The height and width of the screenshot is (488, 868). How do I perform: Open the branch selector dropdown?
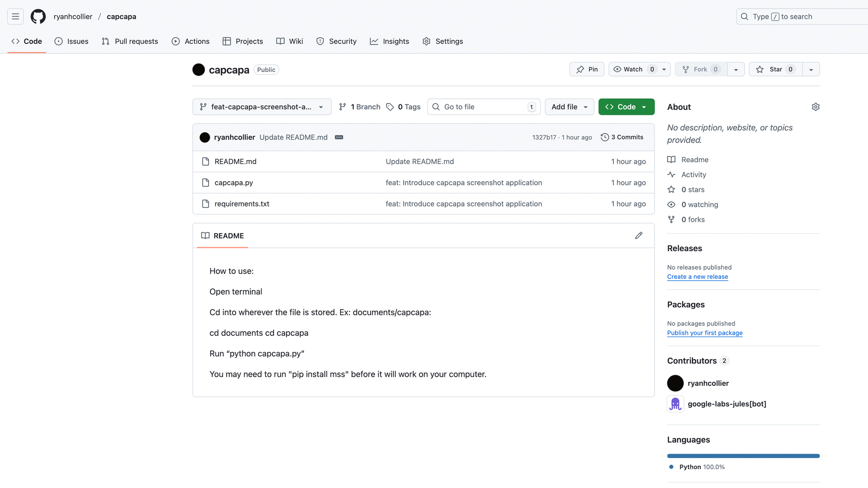262,107
